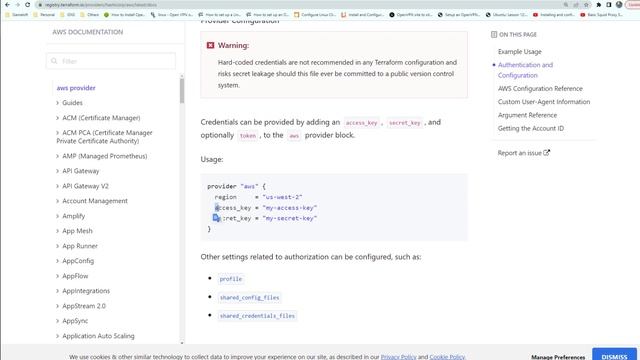This screenshot has height=360, width=640.
Task: Expand the Amplify chevron
Action: click(57, 216)
